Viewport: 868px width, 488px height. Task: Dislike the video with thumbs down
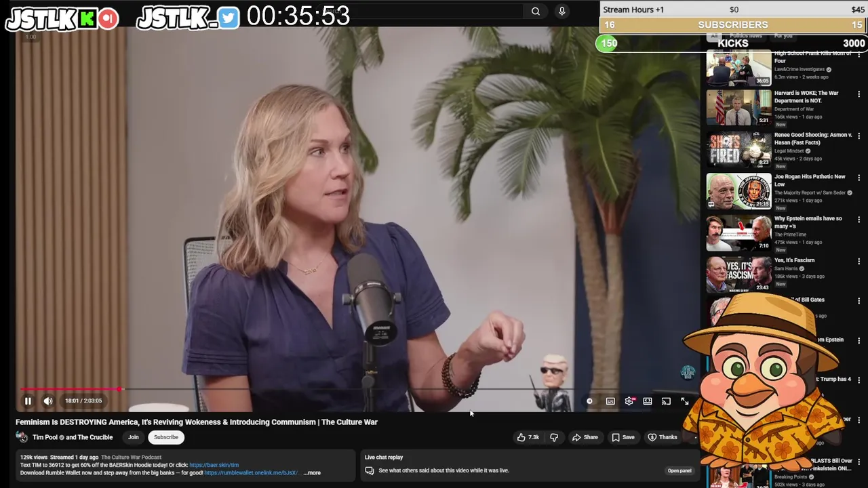tap(554, 437)
